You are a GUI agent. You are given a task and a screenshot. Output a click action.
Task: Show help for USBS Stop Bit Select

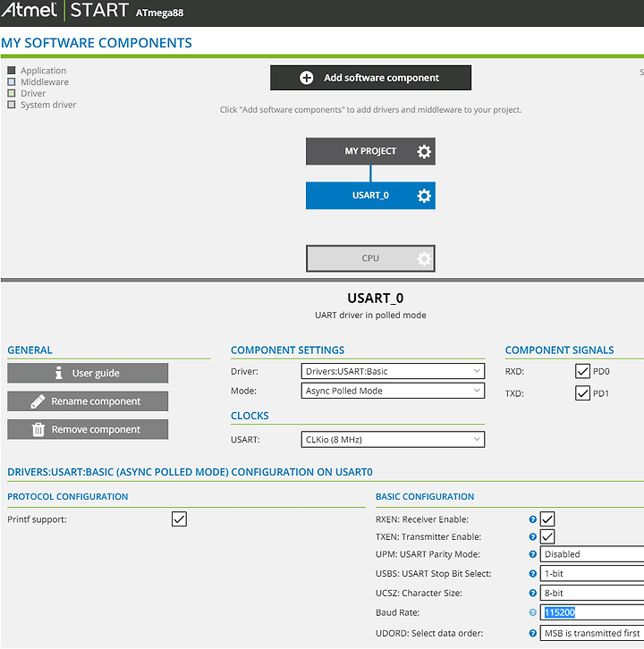532,574
